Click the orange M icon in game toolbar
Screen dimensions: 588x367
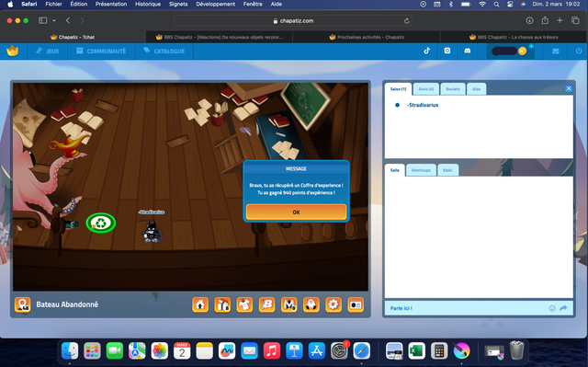(x=289, y=304)
